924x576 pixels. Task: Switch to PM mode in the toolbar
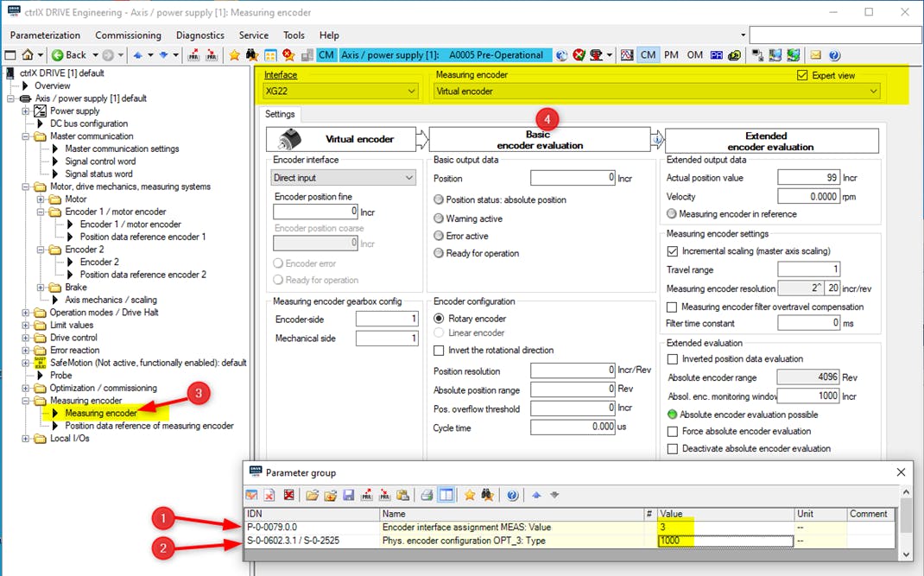pyautogui.click(x=671, y=55)
